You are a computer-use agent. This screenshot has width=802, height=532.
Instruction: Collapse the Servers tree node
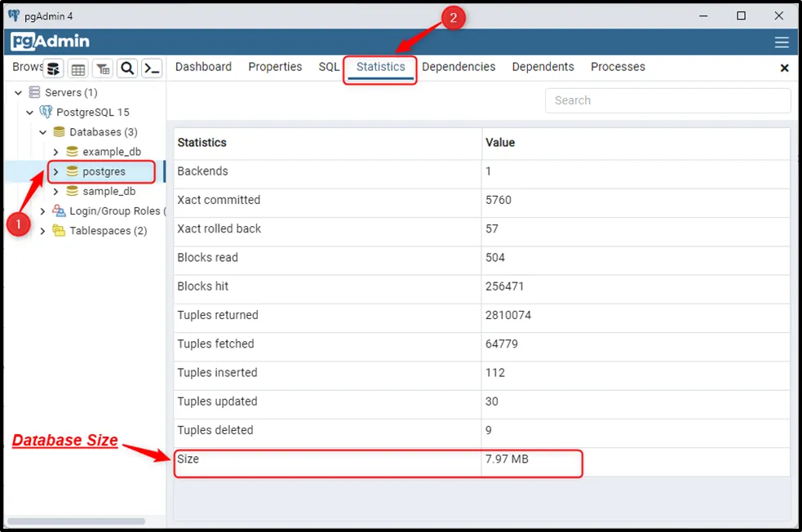(x=18, y=92)
